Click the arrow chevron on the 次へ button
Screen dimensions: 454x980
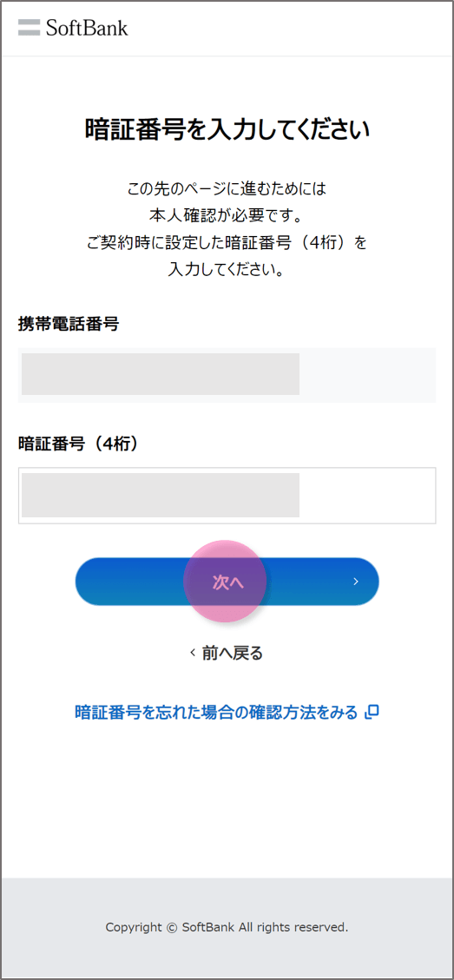tap(356, 582)
